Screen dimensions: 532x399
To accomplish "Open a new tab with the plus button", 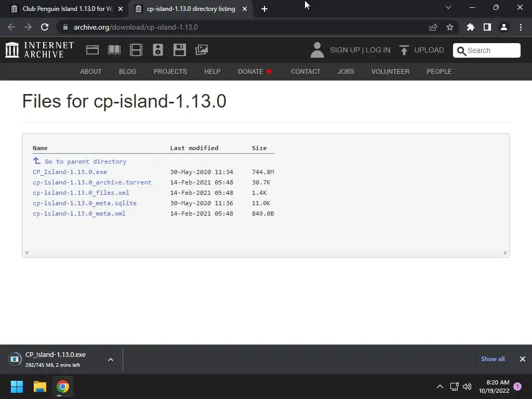I will click(264, 9).
